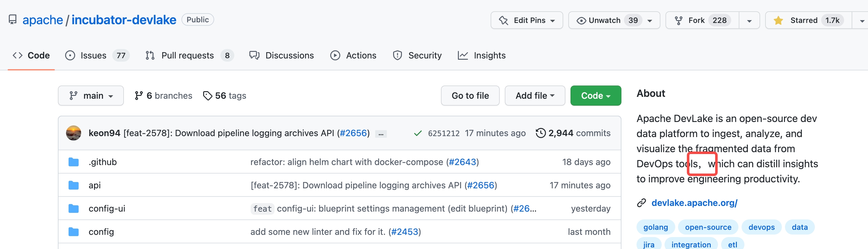Open the Pull requests tab

[187, 55]
